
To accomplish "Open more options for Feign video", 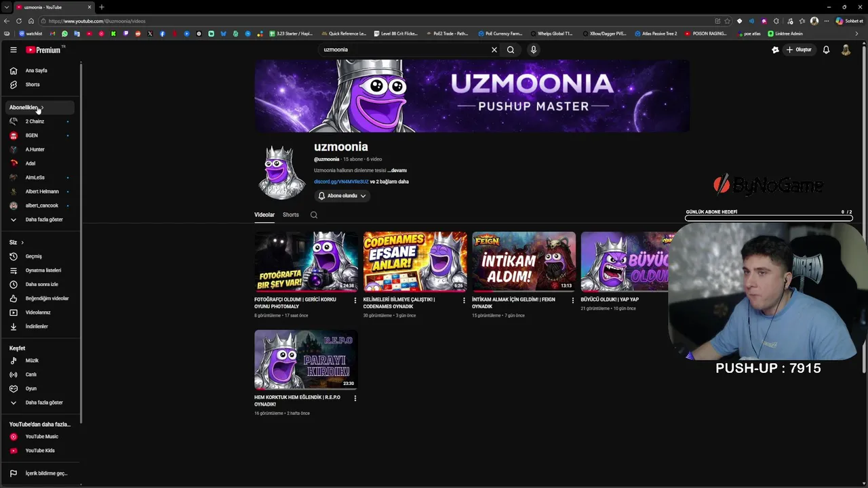I will (x=572, y=300).
